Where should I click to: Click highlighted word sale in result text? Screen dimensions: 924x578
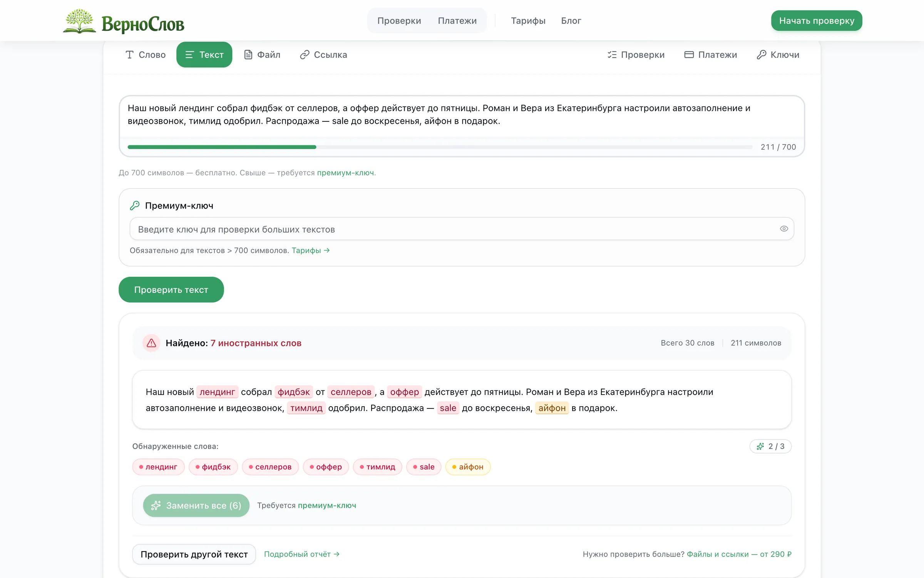click(x=448, y=408)
